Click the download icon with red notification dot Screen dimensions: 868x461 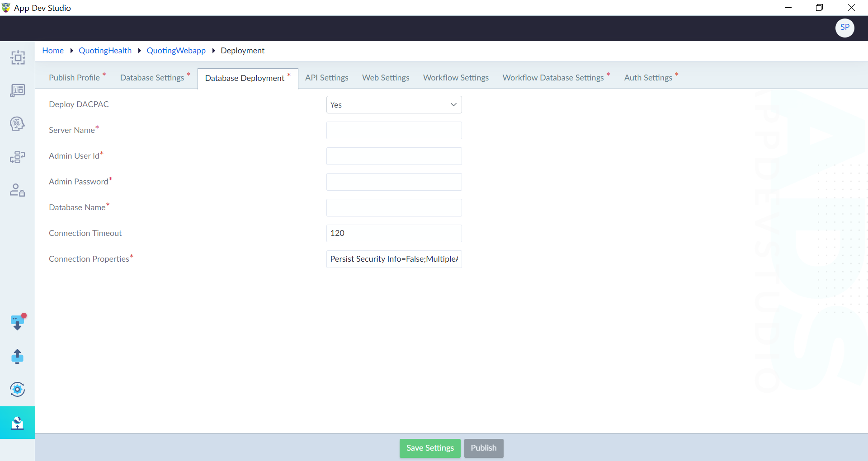pos(18,322)
